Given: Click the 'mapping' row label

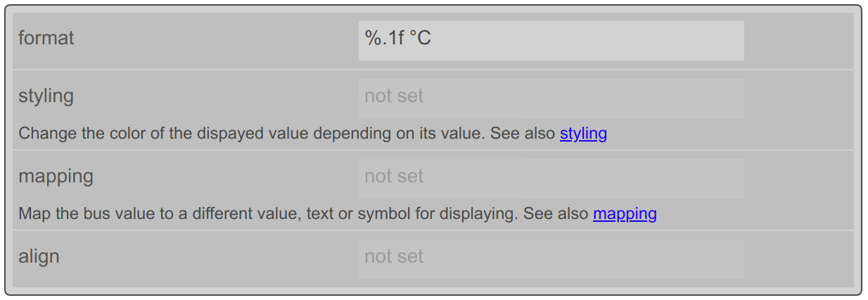Looking at the screenshot, I should coord(56,176).
